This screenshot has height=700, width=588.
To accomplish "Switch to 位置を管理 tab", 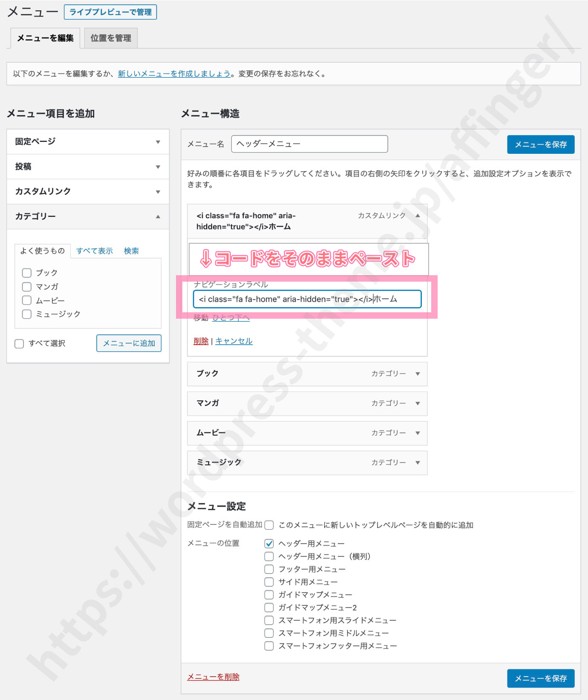I will pos(111,38).
